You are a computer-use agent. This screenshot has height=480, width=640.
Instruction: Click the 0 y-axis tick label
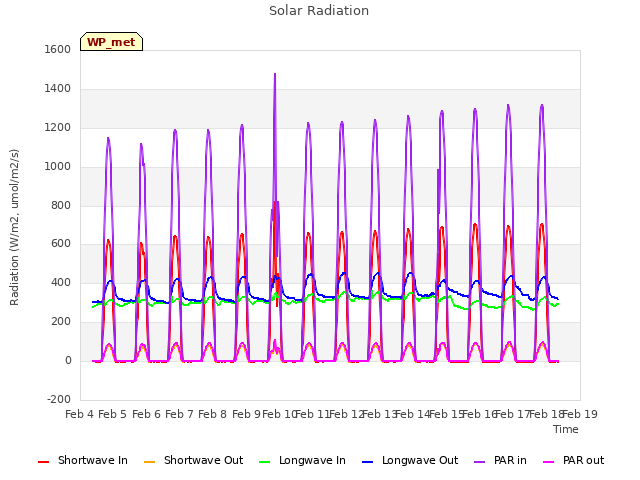[x=68, y=361]
